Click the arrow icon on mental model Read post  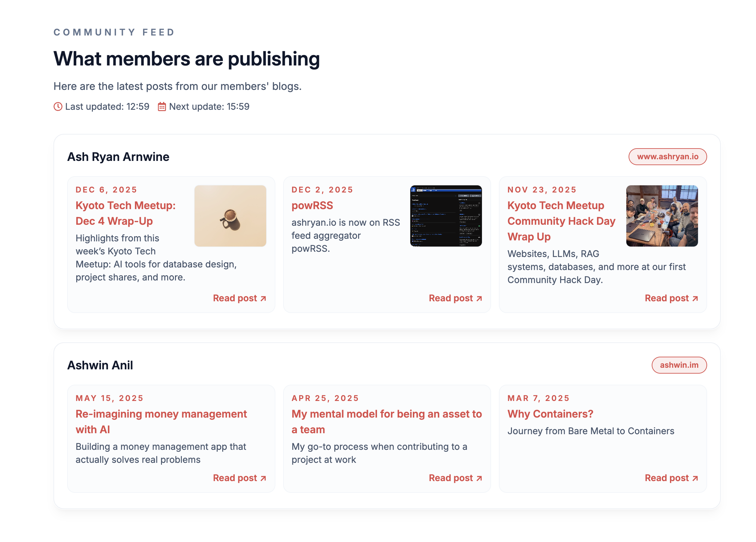pos(479,478)
